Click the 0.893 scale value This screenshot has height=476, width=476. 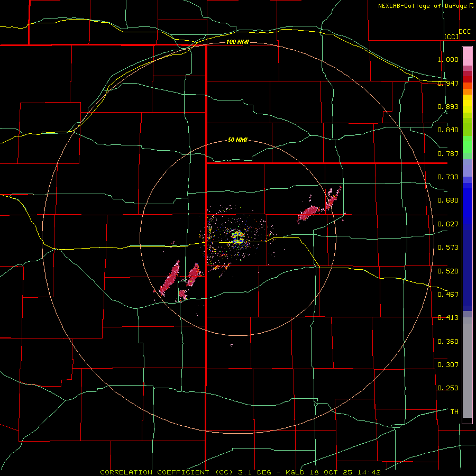[x=448, y=106]
